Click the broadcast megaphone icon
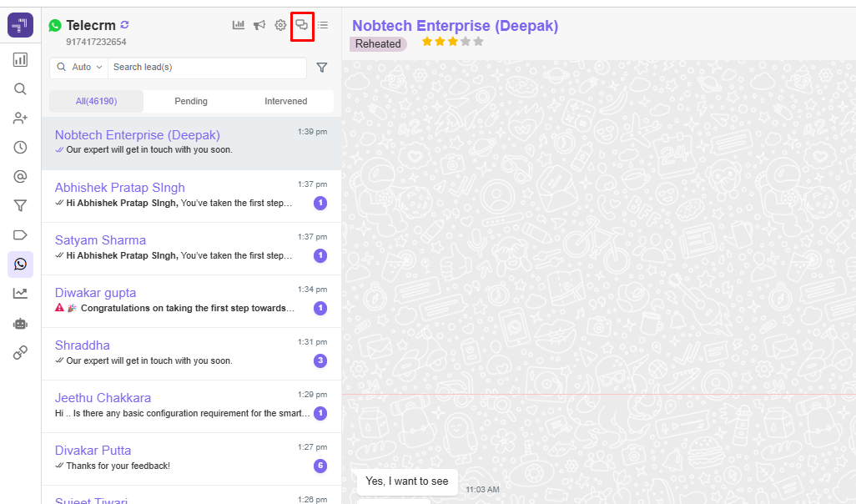 (259, 25)
